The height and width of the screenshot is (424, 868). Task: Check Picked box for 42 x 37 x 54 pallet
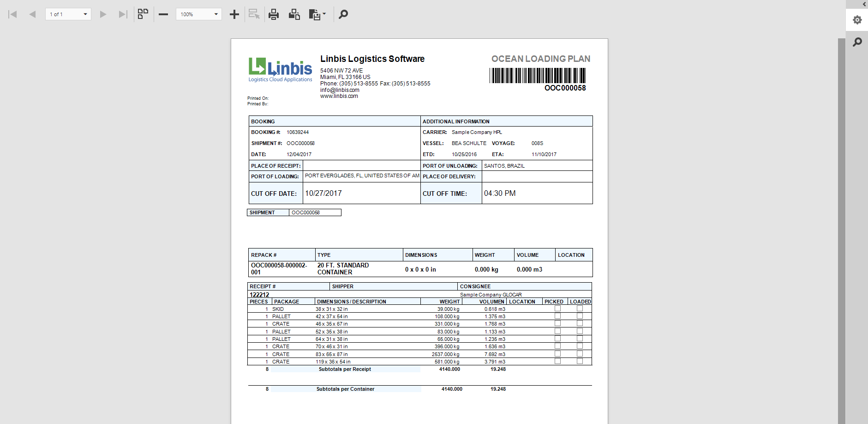coord(557,316)
